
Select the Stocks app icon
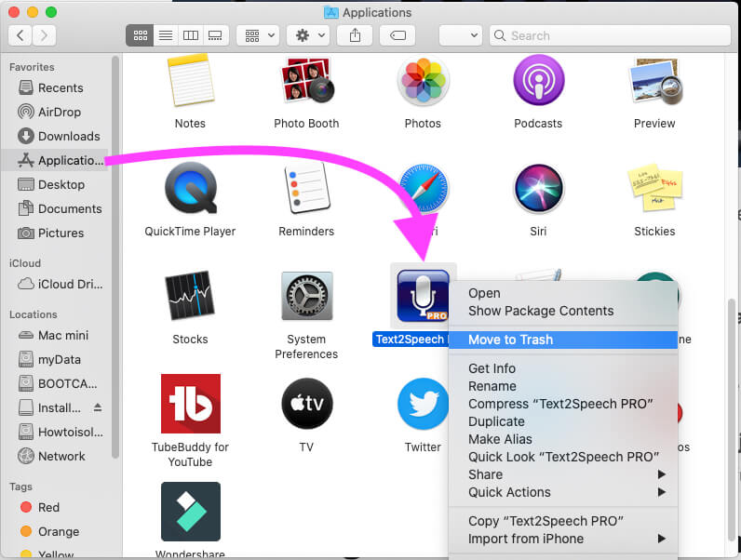pyautogui.click(x=191, y=296)
